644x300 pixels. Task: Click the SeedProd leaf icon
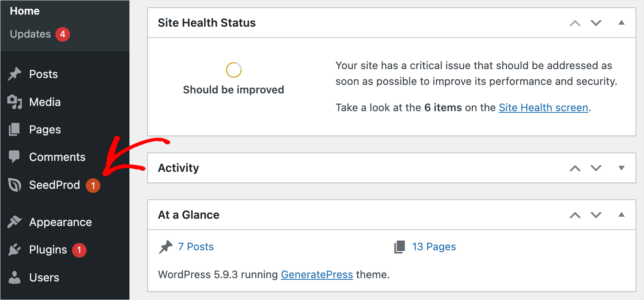pos(15,185)
